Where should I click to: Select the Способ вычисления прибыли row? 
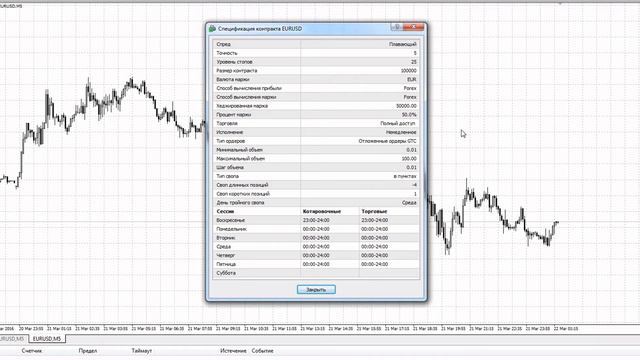click(316, 88)
